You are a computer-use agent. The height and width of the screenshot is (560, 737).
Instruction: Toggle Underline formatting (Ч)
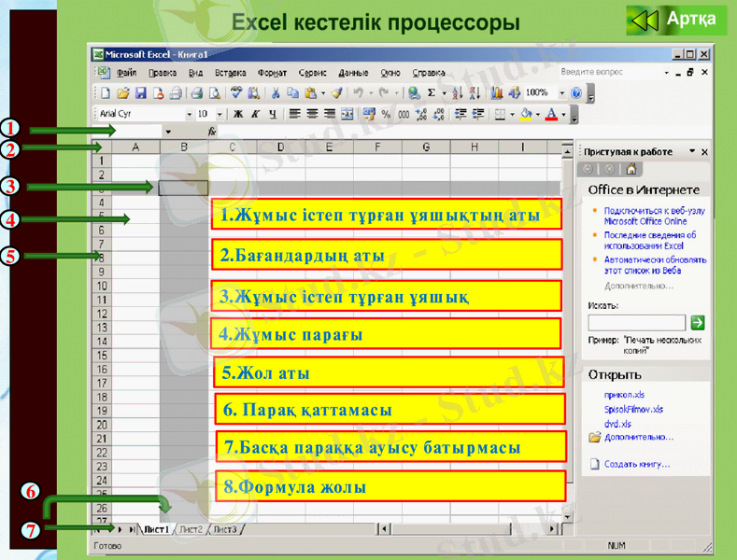(x=272, y=114)
